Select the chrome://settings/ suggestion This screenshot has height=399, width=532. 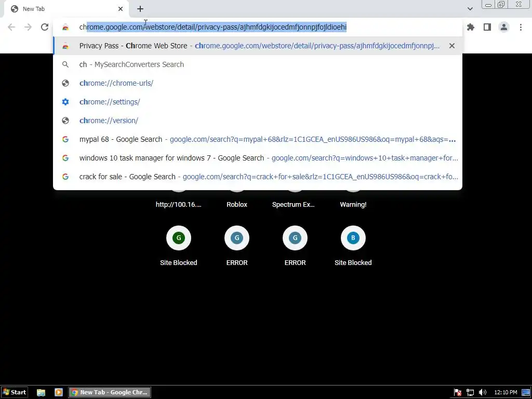click(x=258, y=102)
